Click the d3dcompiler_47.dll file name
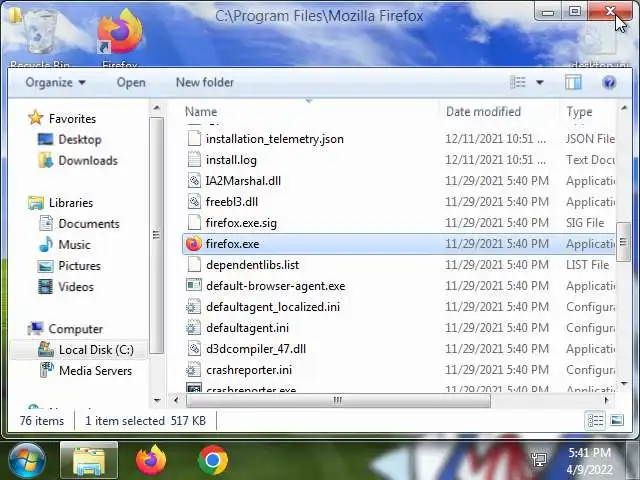The image size is (640, 480). tap(256, 349)
